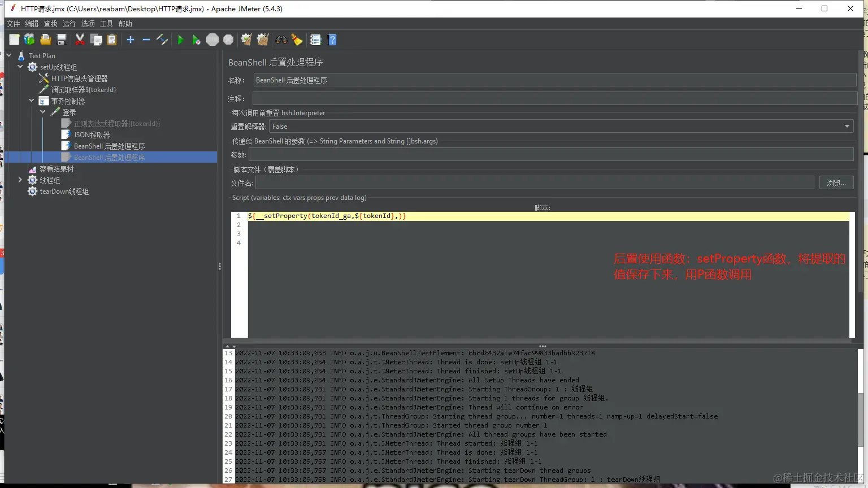
Task: Click log line 22 'All thread groups have been started'
Action: click(421, 434)
